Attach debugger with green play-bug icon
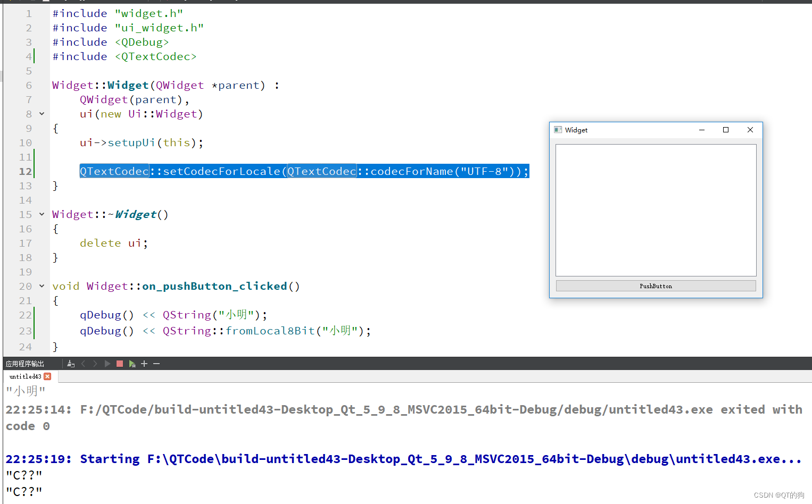812x504 pixels. coord(132,364)
